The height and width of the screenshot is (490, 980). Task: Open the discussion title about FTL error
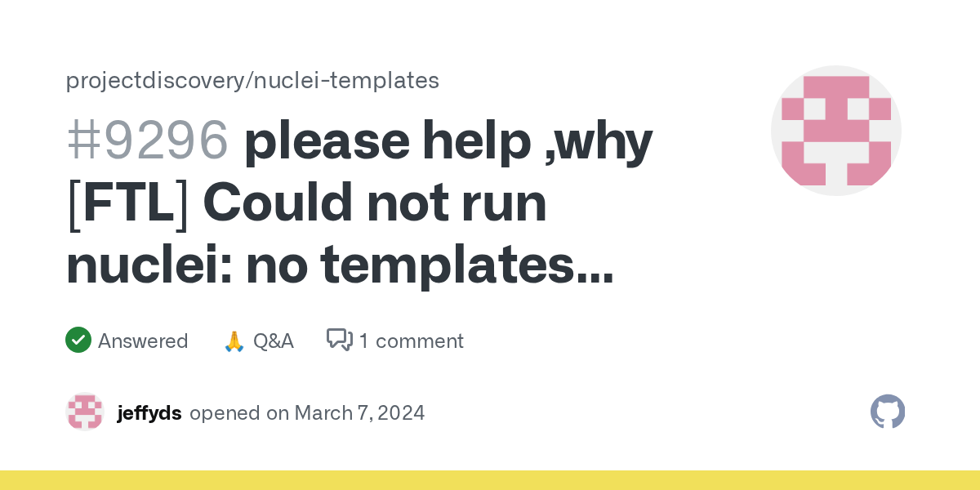359,203
